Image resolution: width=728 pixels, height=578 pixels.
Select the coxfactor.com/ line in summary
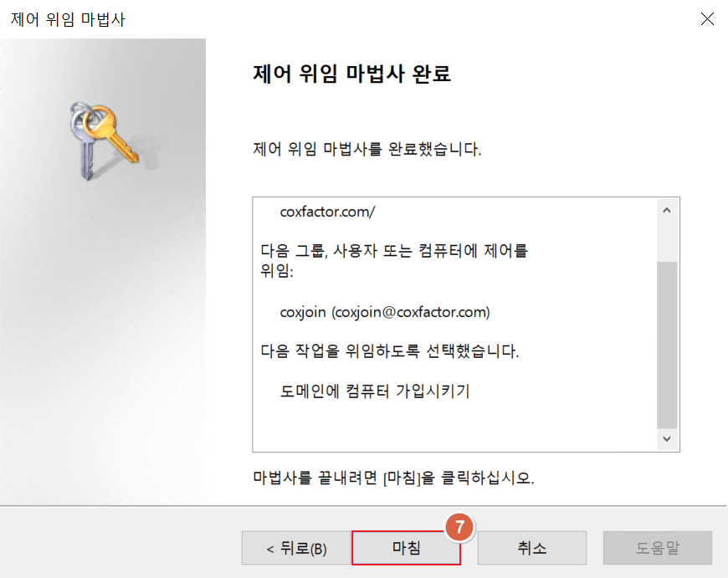coord(327,212)
